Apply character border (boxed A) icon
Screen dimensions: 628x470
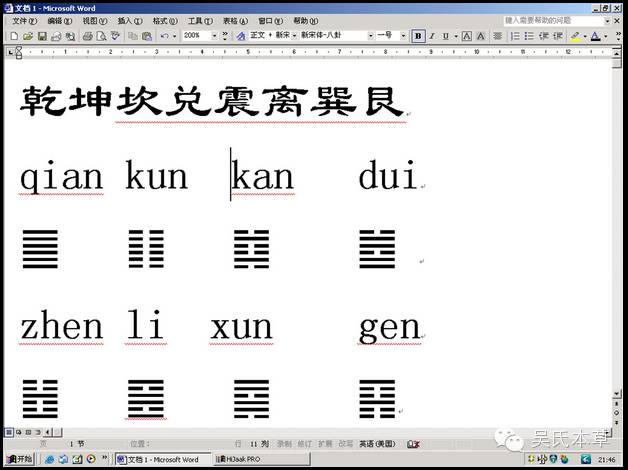[467, 36]
